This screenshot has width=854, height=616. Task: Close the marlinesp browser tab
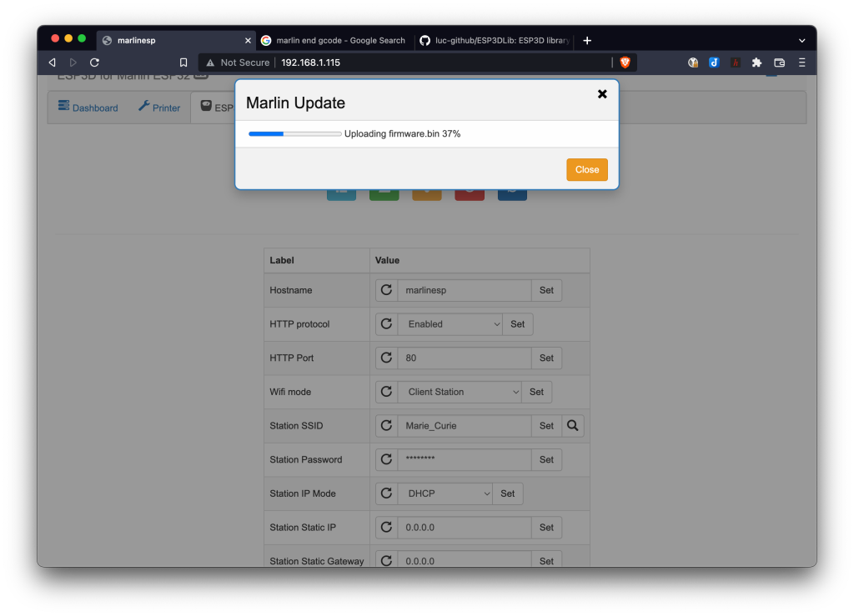point(248,40)
